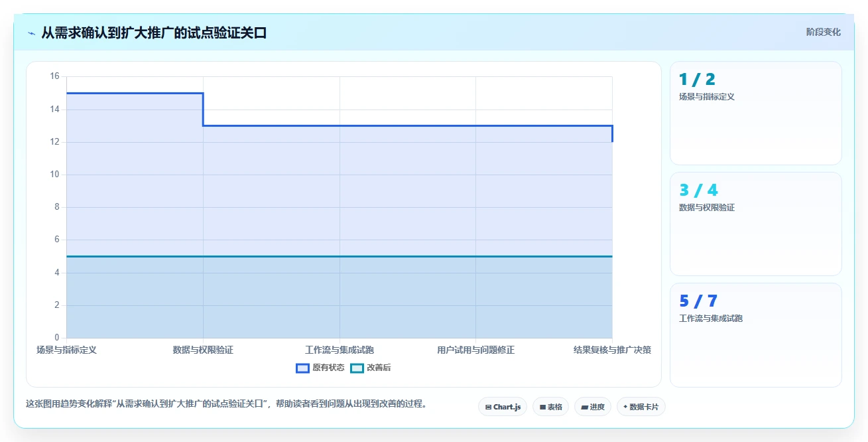Click x-axis label 工作流与集成试跑 under the chart
The image size is (868, 442).
click(x=340, y=350)
